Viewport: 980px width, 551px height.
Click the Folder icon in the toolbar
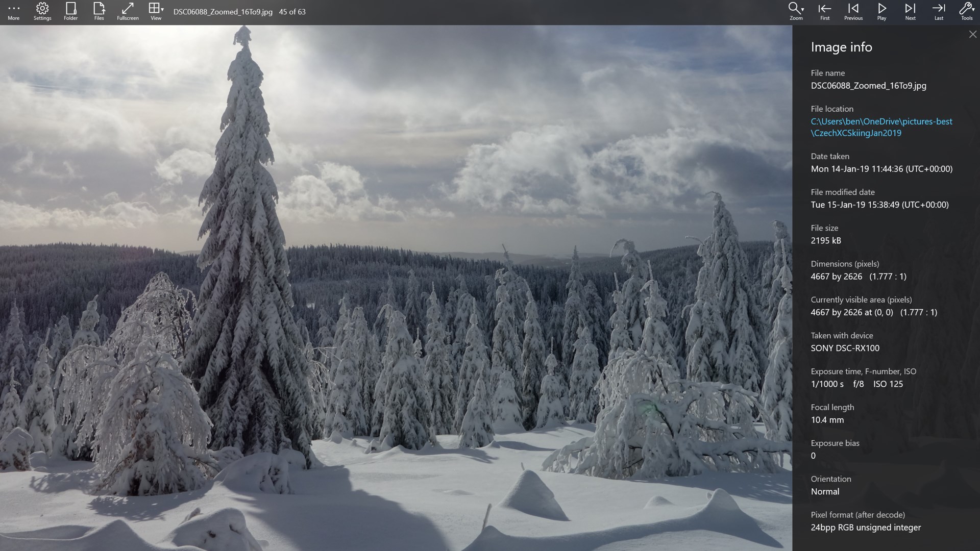click(x=70, y=9)
